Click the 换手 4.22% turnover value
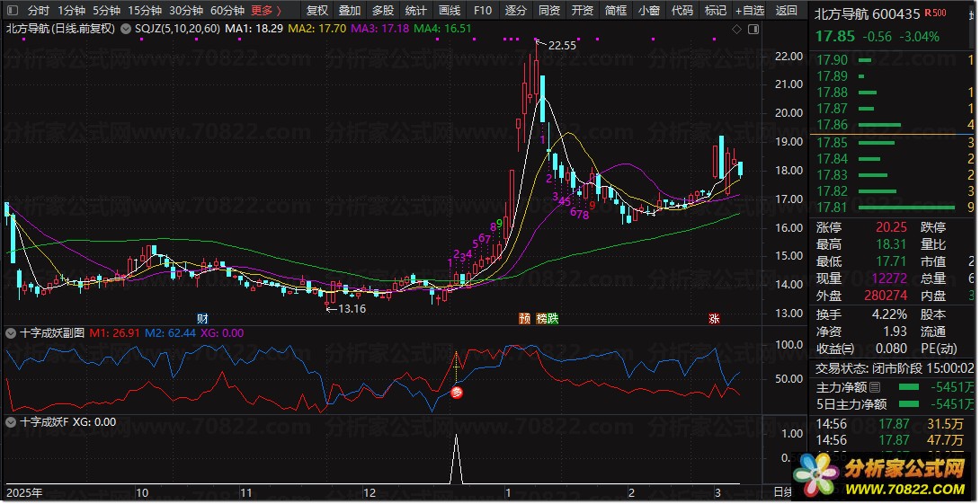This screenshot has width=980, height=504. coord(889,314)
